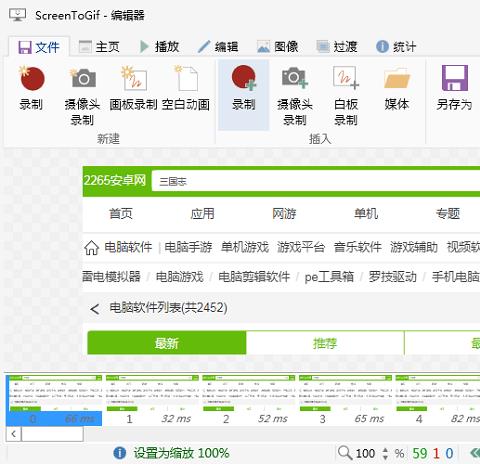Screen dimensions: 480x464
Task: Click 电脑软件列表(共2452) heading
Action: [168, 308]
